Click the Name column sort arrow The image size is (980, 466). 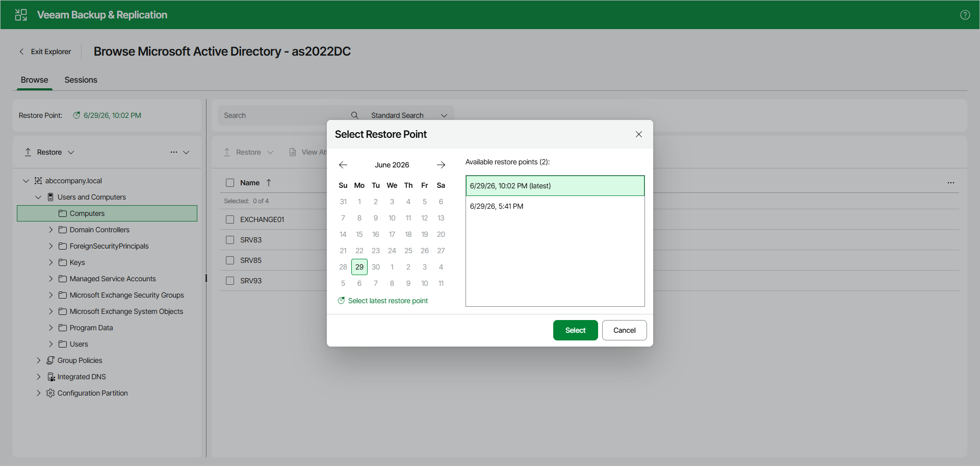point(269,183)
